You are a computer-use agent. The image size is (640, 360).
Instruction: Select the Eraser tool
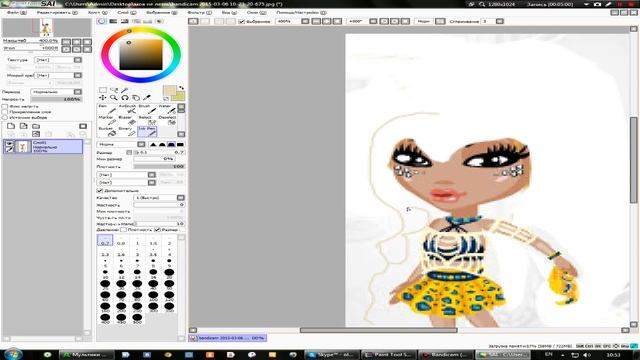click(x=127, y=120)
